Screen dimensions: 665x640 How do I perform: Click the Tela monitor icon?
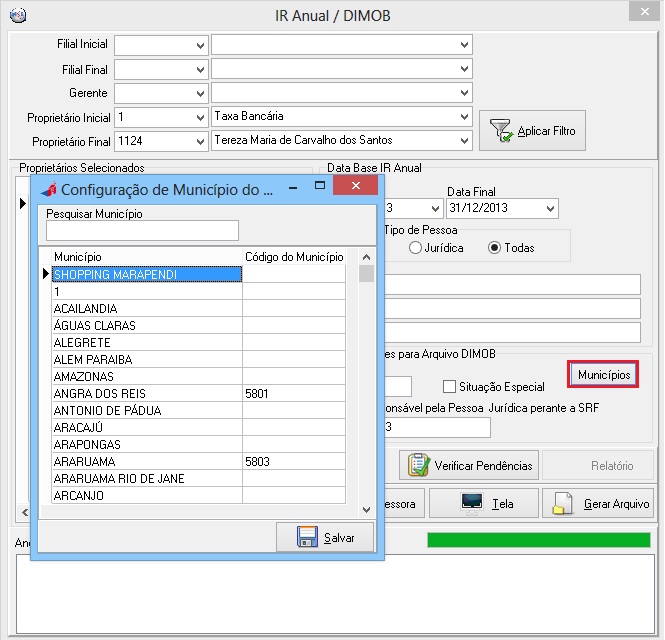click(471, 504)
